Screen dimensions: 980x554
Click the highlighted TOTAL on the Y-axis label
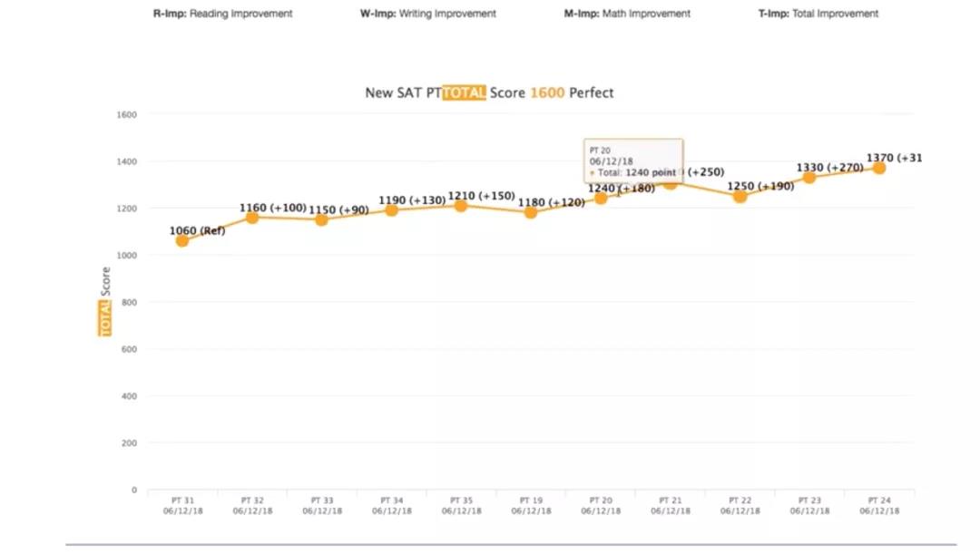tap(104, 317)
